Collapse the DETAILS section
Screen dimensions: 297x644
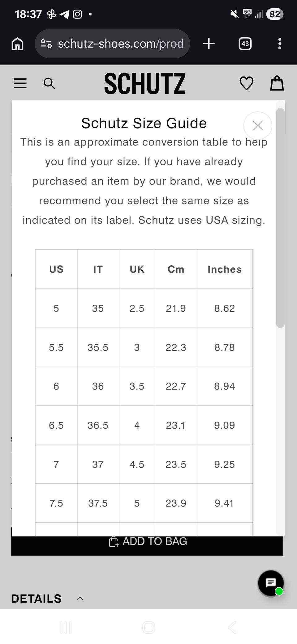tap(80, 598)
